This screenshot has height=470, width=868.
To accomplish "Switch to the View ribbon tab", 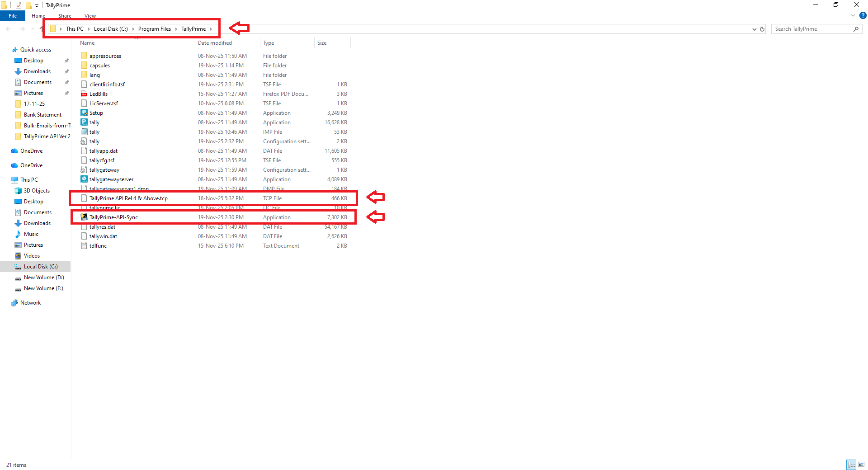I will 90,16.
